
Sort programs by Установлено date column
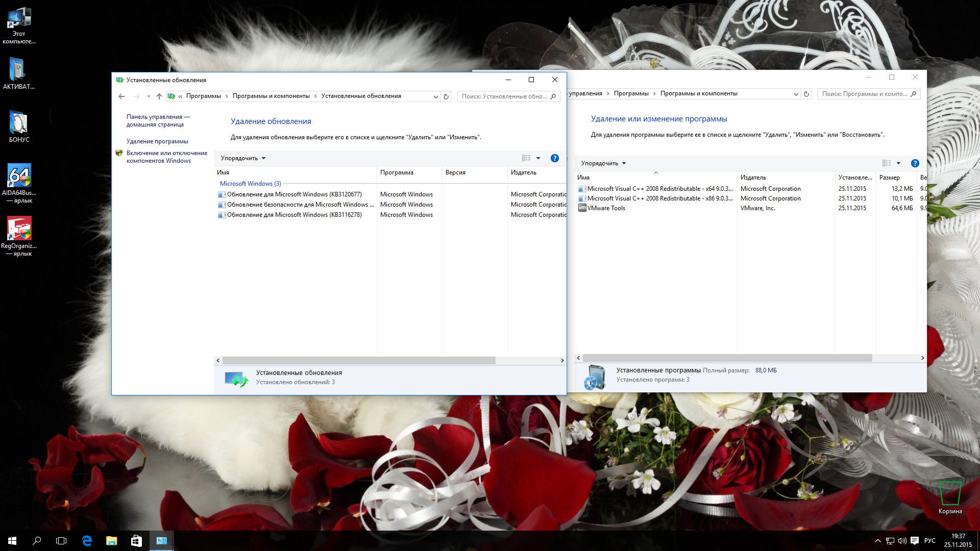[x=855, y=178]
